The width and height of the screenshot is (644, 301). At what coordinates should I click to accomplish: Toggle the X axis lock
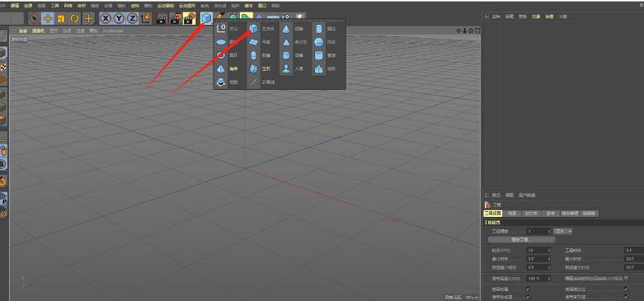pos(106,18)
